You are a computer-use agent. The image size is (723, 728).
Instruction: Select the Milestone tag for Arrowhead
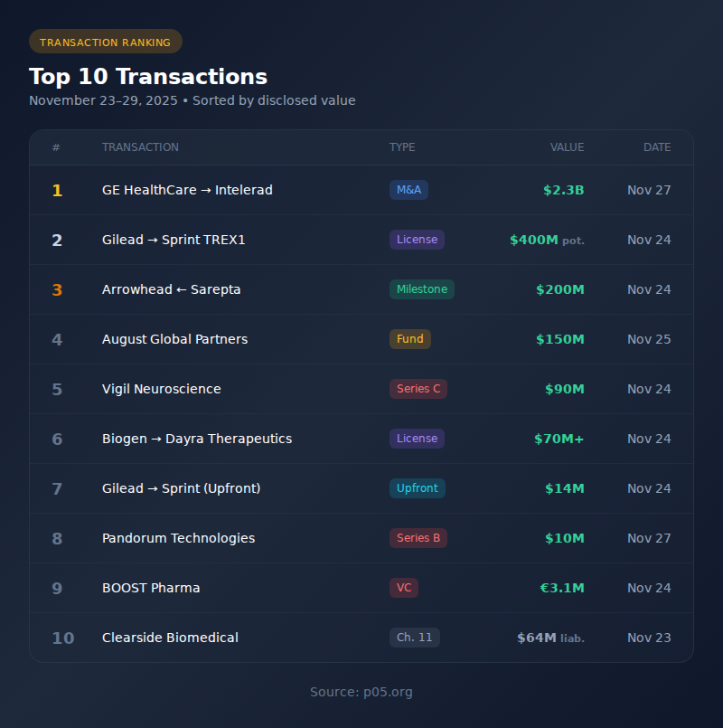(x=421, y=289)
